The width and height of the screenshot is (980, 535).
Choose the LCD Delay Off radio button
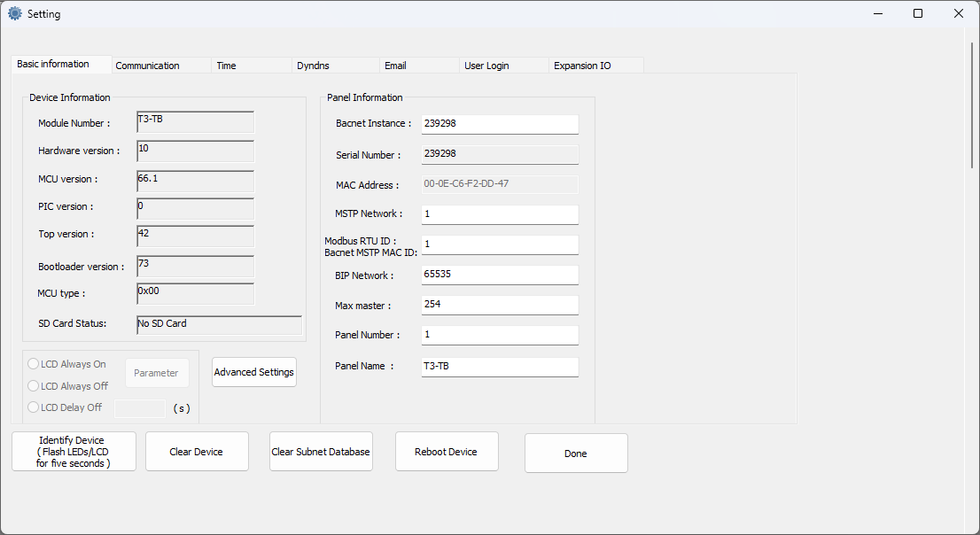click(x=35, y=407)
